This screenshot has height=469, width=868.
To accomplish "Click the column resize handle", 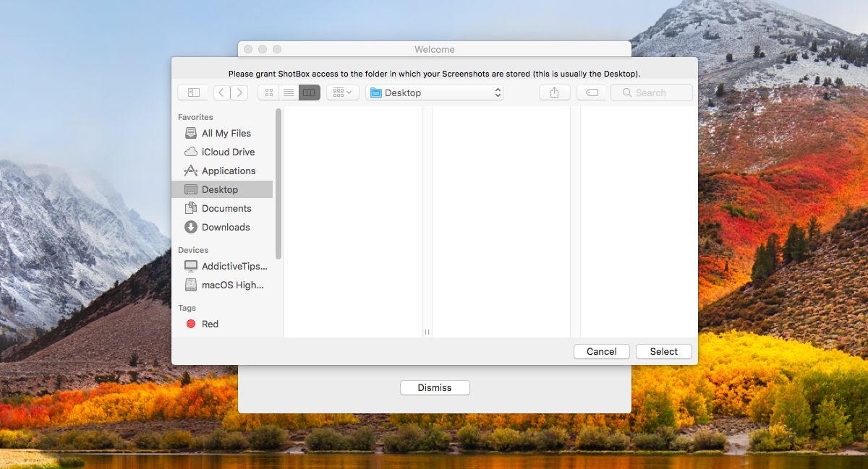I will (427, 332).
